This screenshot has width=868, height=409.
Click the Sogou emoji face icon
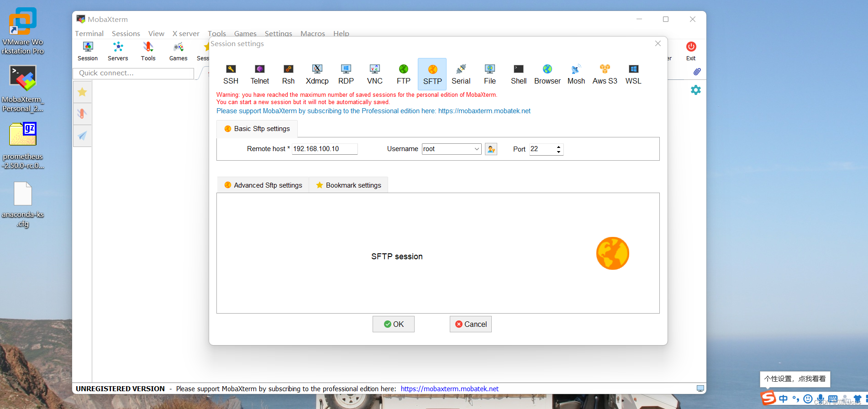tap(808, 399)
